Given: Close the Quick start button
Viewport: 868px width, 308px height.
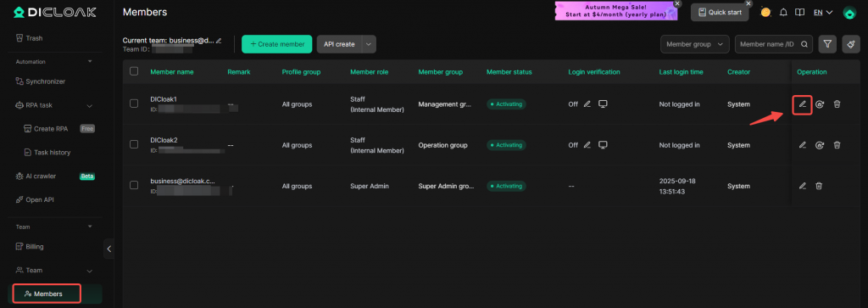Looking at the screenshot, I should click(x=748, y=3).
